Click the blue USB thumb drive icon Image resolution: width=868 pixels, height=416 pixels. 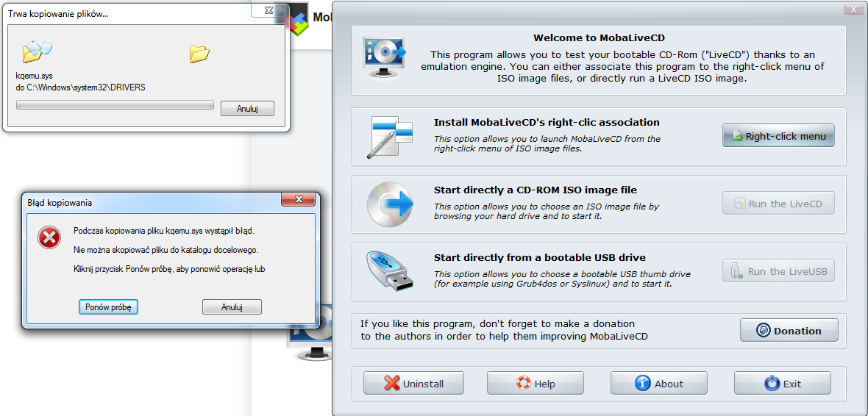391,272
